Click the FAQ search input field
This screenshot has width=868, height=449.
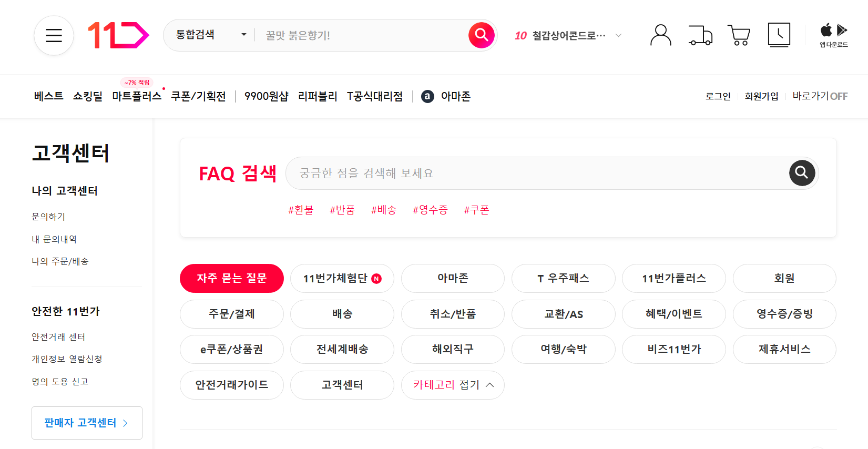(x=536, y=173)
